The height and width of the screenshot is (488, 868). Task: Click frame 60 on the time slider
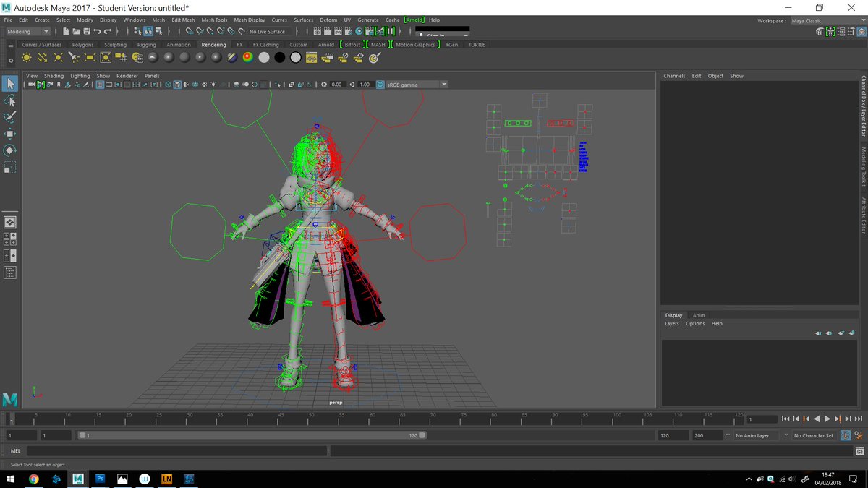(x=373, y=419)
